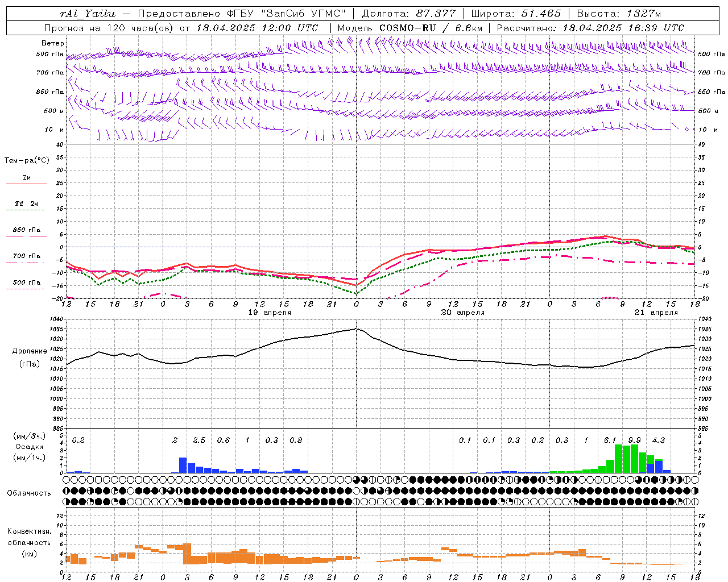
Task: Click the station name rAl_Yailu in the header
Action: 88,14
